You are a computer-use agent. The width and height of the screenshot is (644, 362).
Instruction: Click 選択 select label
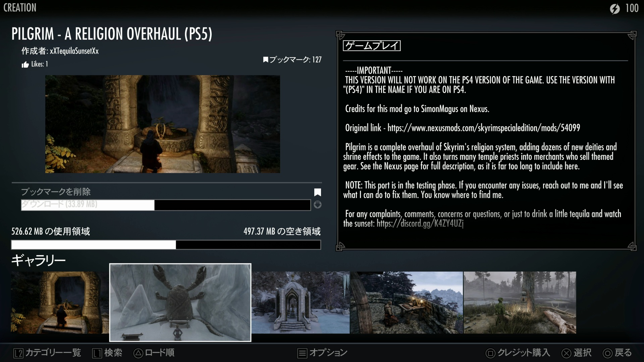(582, 353)
